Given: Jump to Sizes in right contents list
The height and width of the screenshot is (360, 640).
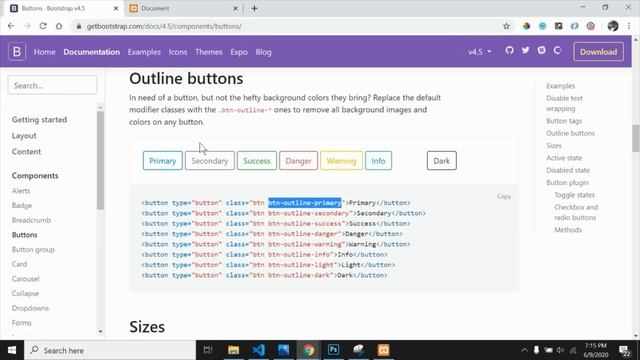Looking at the screenshot, I should point(554,145).
